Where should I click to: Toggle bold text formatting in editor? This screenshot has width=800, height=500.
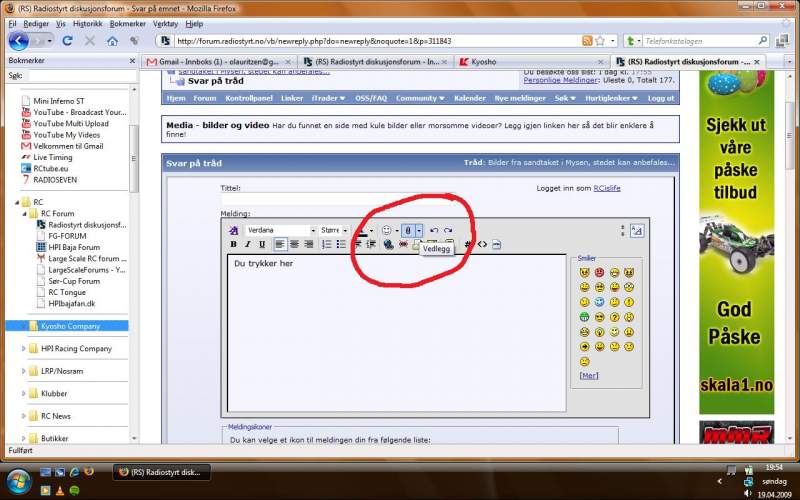coord(234,244)
